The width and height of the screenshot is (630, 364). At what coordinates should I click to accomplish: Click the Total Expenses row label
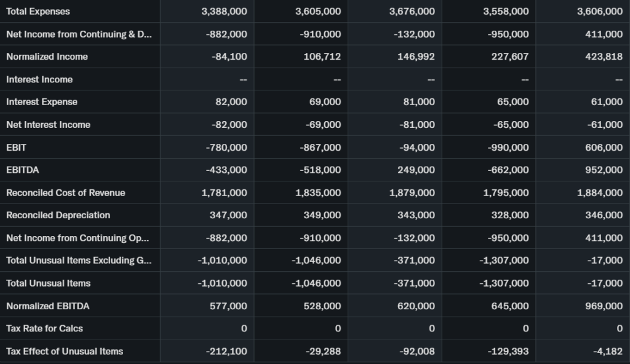click(38, 11)
